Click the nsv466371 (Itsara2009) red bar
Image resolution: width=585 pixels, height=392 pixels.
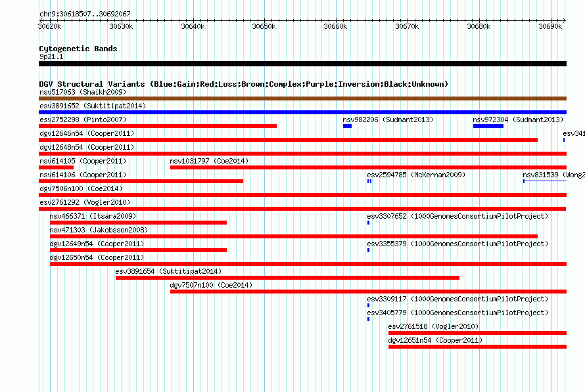tap(139, 223)
